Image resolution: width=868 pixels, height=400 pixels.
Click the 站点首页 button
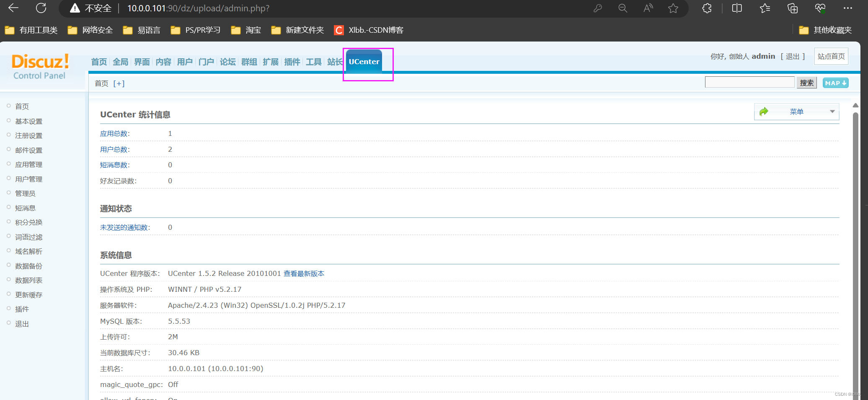click(x=831, y=56)
